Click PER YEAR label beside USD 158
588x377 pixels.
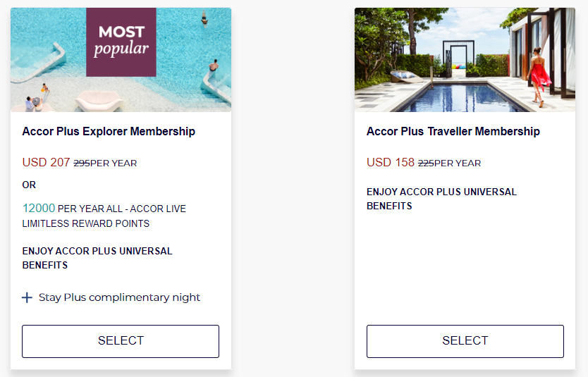458,163
